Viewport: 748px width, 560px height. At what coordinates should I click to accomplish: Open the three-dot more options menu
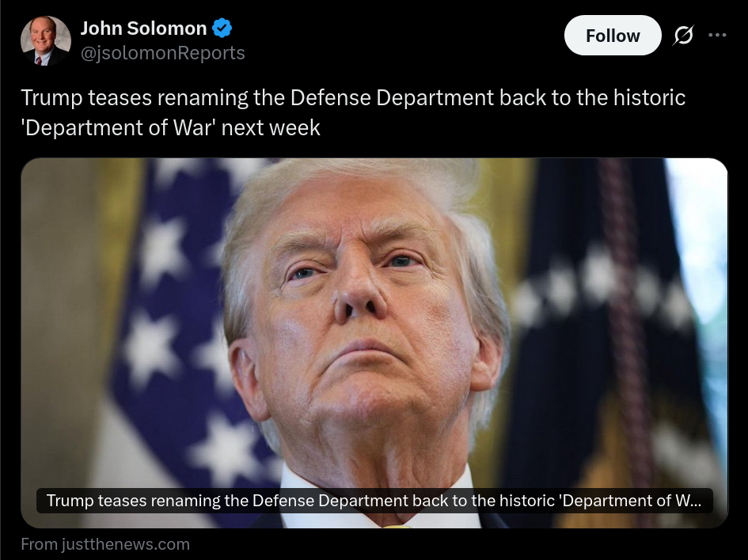[x=717, y=35]
